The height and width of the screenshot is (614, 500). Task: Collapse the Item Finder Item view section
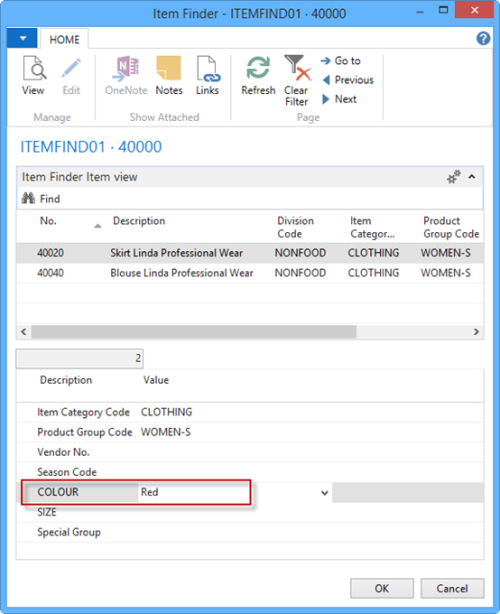click(x=472, y=177)
